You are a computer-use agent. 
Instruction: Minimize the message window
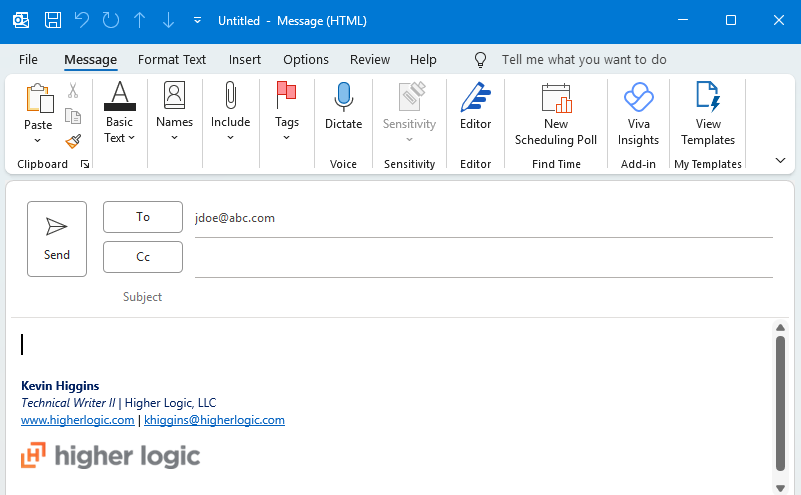(683, 20)
